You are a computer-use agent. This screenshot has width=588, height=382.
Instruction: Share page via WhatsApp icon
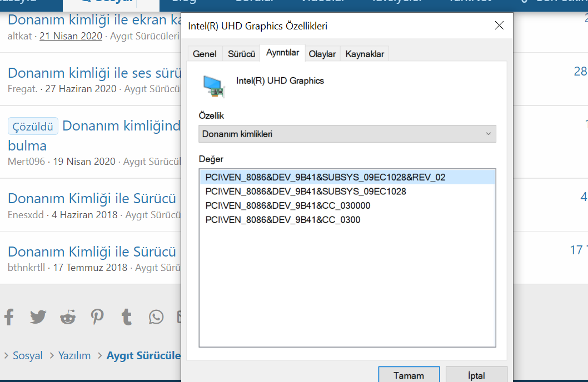(156, 317)
